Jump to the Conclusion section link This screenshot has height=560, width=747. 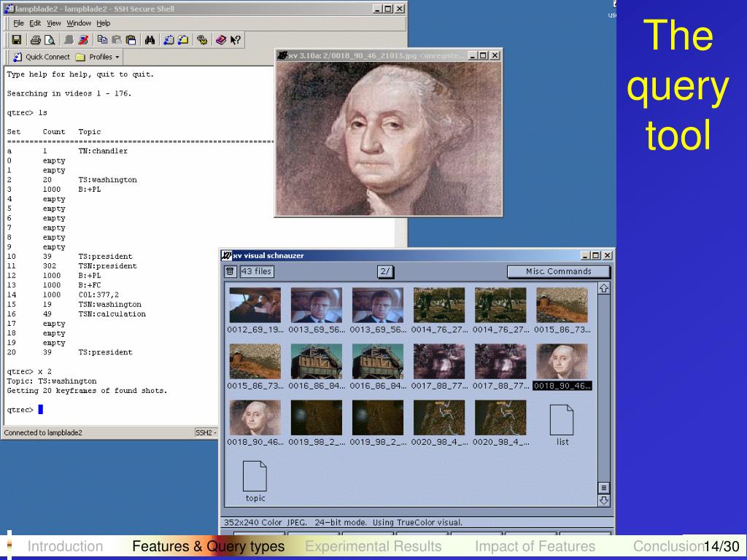[x=668, y=546]
